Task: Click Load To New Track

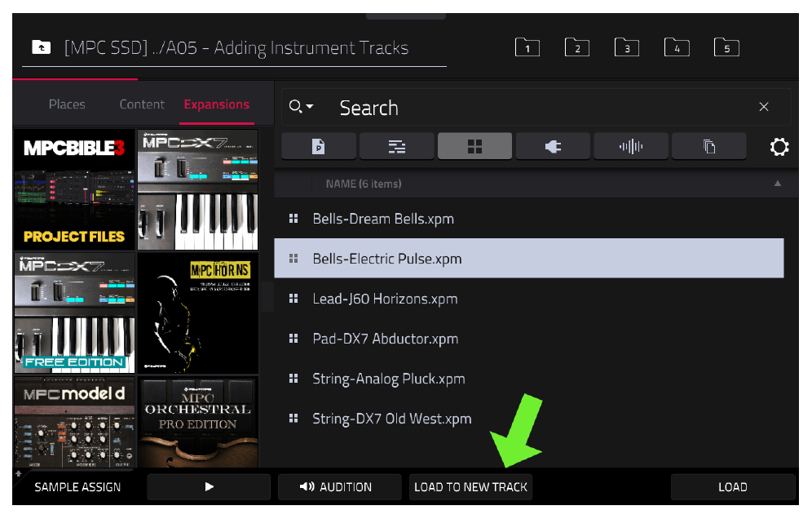Action: point(470,487)
